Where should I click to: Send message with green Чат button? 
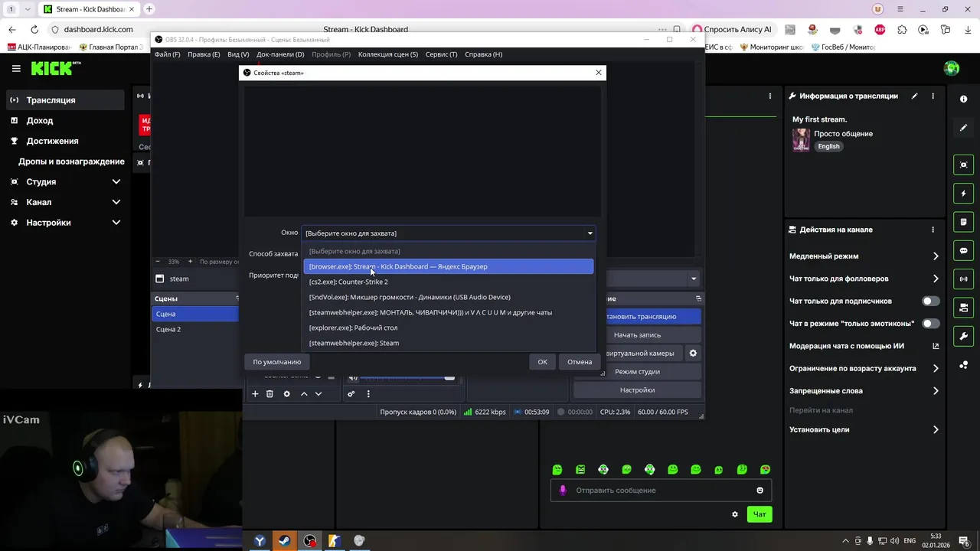click(759, 514)
